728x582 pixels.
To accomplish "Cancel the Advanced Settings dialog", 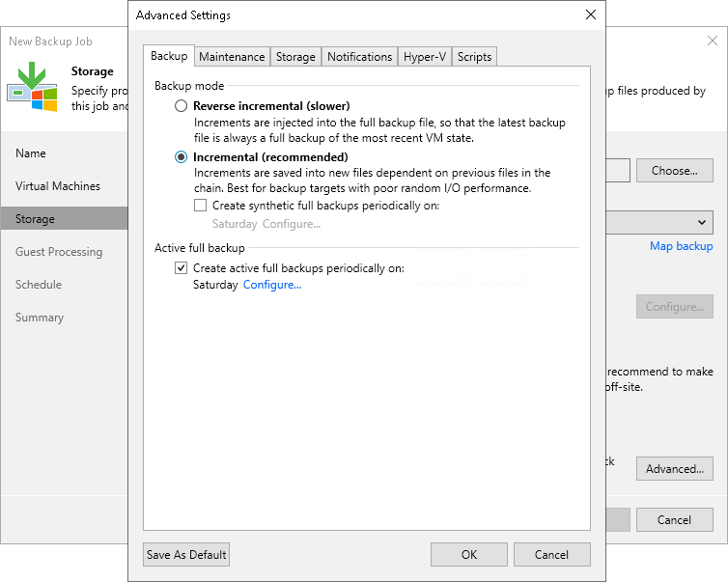I will tap(551, 555).
